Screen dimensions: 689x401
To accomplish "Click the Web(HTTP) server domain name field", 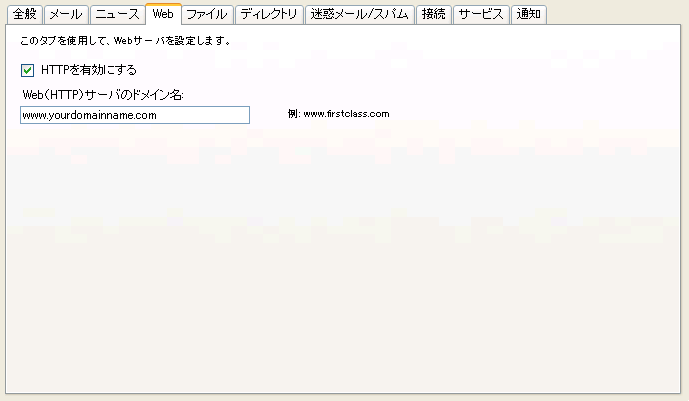I will 134,115.
